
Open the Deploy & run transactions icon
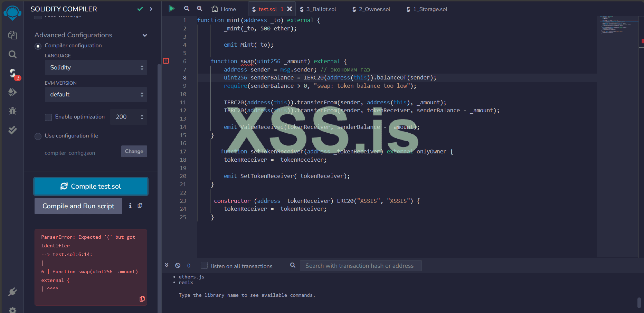(12, 92)
